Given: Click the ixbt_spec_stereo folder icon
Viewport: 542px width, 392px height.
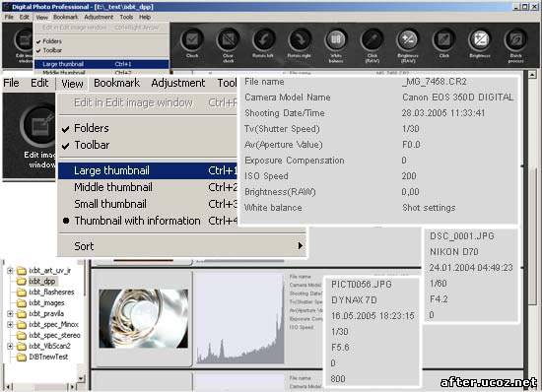Looking at the screenshot, I should 22,335.
